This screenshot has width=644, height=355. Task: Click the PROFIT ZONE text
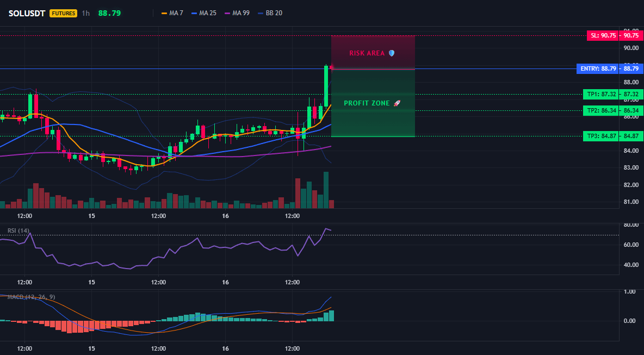367,103
